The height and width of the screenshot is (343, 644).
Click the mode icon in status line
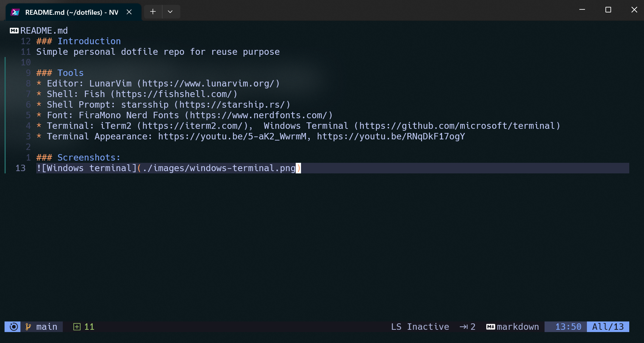click(14, 327)
